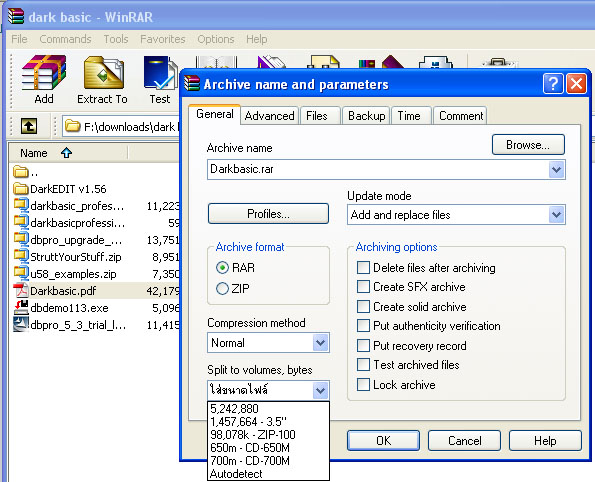
Task: Click the dbpro_upgrade archive icon
Action: [x=21, y=239]
